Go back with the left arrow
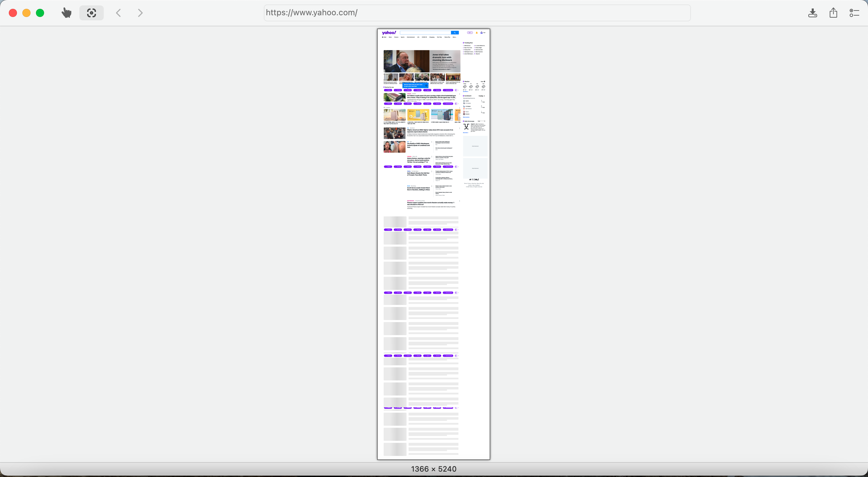Viewport: 868px width, 477px height. (x=118, y=13)
